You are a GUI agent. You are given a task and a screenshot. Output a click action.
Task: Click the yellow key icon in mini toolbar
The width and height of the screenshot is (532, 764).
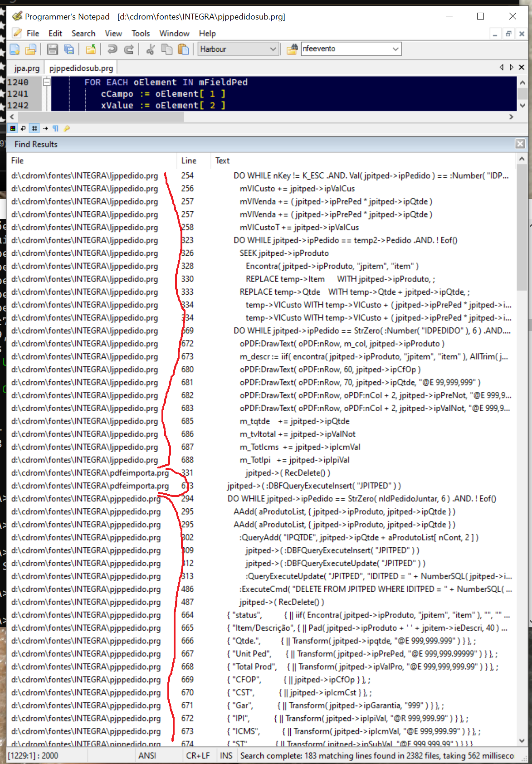point(67,129)
